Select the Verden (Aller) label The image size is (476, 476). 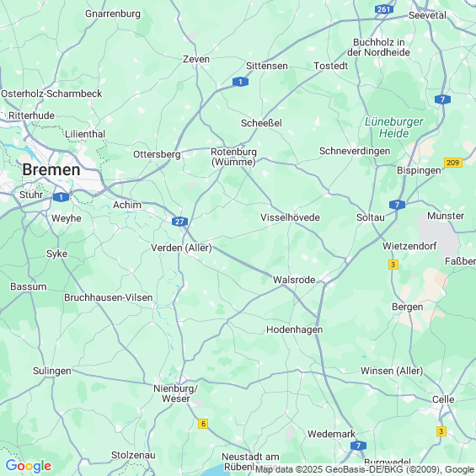click(181, 248)
